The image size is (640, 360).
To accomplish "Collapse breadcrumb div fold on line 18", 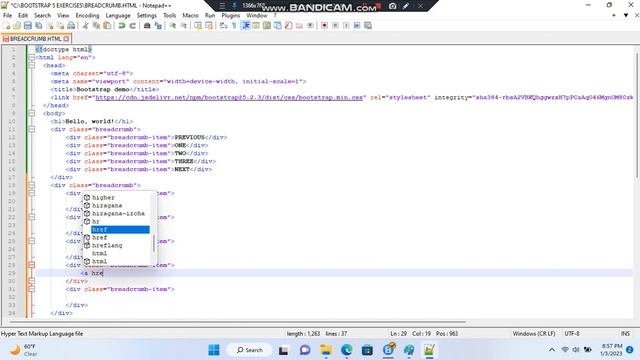I will pyautogui.click(x=32, y=185).
